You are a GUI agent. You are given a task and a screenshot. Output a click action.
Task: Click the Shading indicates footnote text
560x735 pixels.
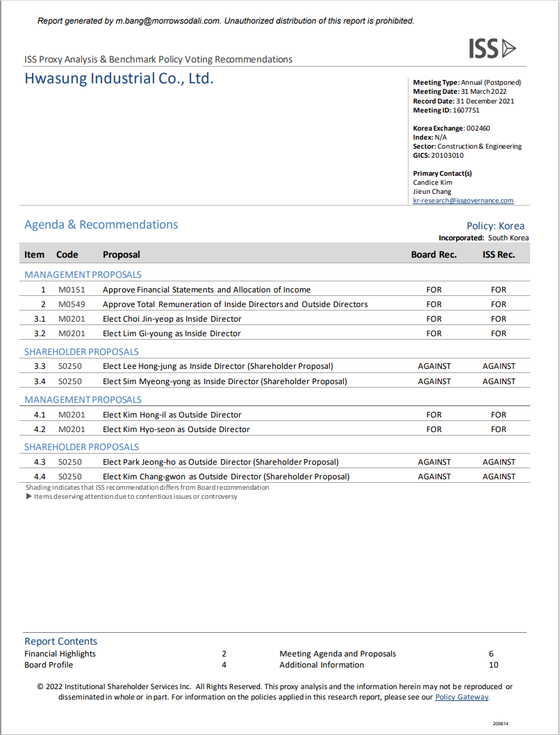click(147, 488)
